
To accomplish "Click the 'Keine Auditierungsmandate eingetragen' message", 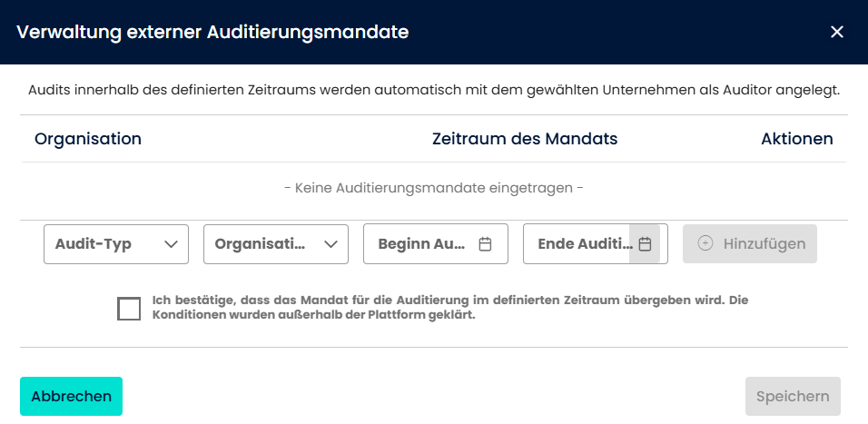I will 434,188.
